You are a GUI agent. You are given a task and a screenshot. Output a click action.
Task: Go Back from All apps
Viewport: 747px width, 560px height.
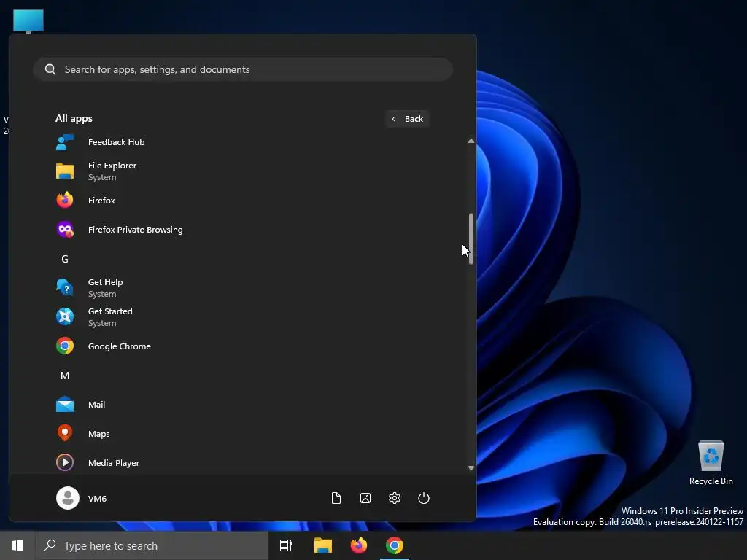coord(407,119)
